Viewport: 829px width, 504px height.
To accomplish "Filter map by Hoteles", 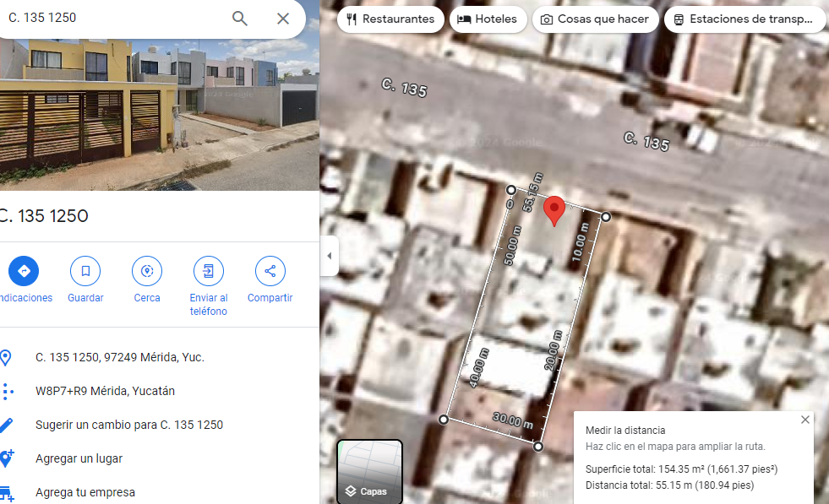I will coord(488,19).
